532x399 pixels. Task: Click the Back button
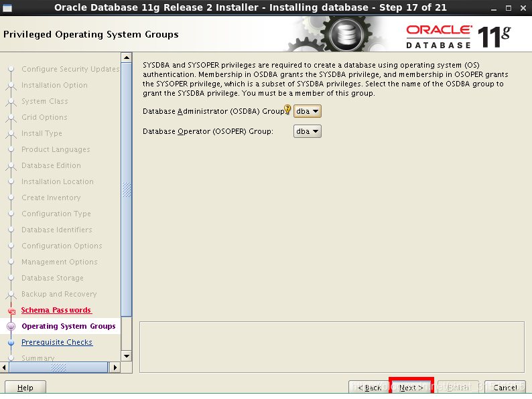(369, 387)
